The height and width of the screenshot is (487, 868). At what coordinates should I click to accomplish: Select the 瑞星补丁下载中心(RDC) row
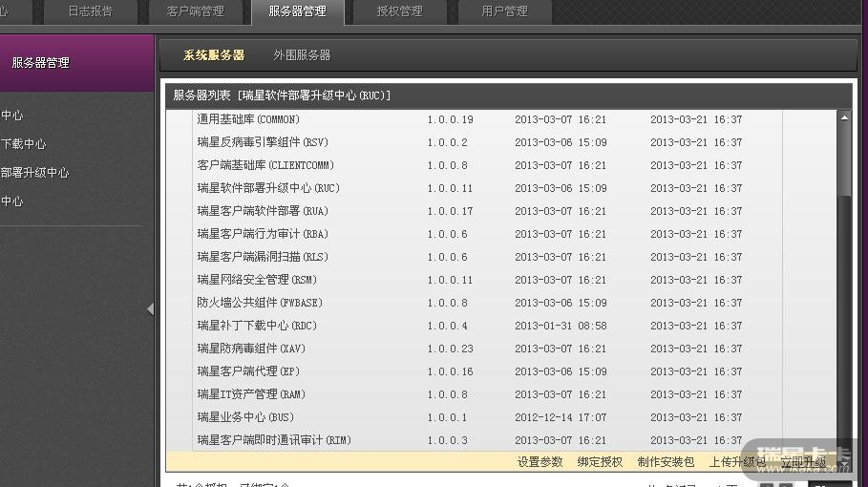[487, 326]
